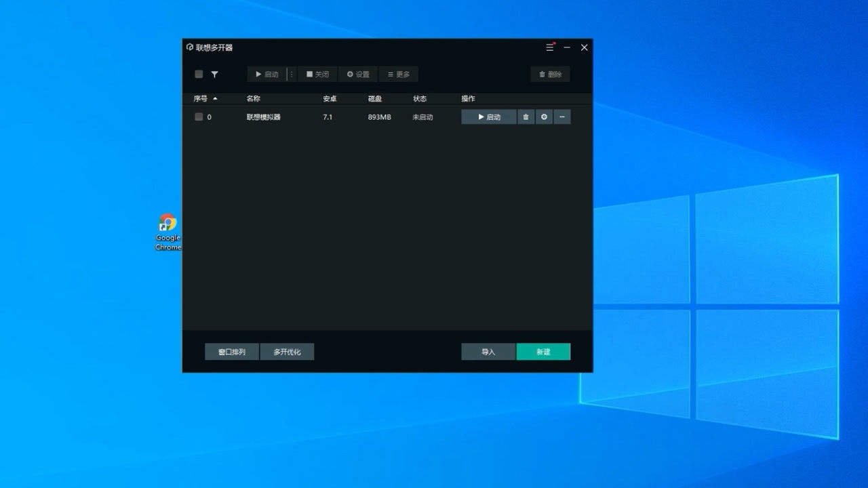Viewport: 868px width, 488px height.
Task: Open the three-dot dropdown beside toolbar 启动
Action: [292, 75]
